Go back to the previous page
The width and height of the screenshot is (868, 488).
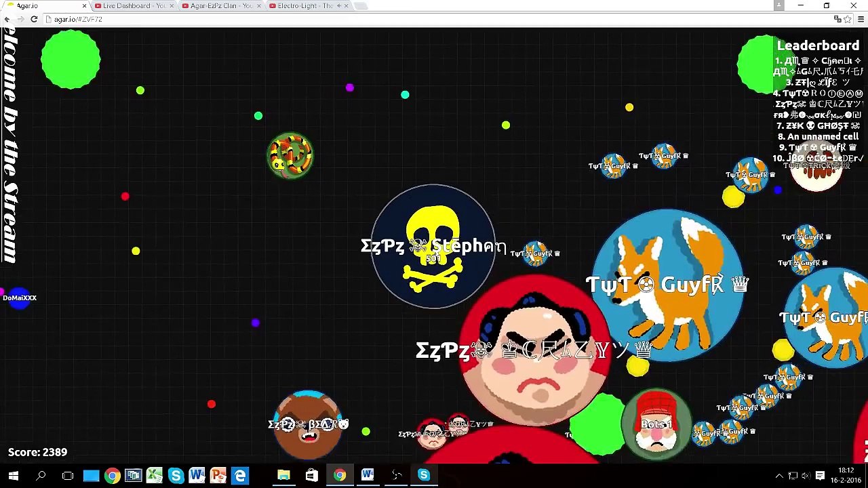7,19
